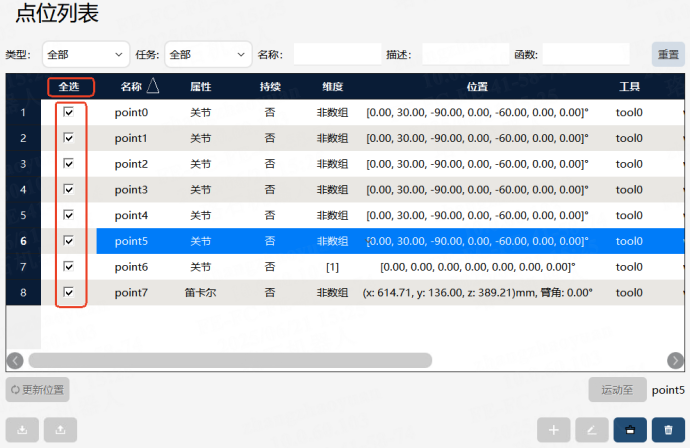
Task: Click the import points download icon button
Action: coord(22,430)
